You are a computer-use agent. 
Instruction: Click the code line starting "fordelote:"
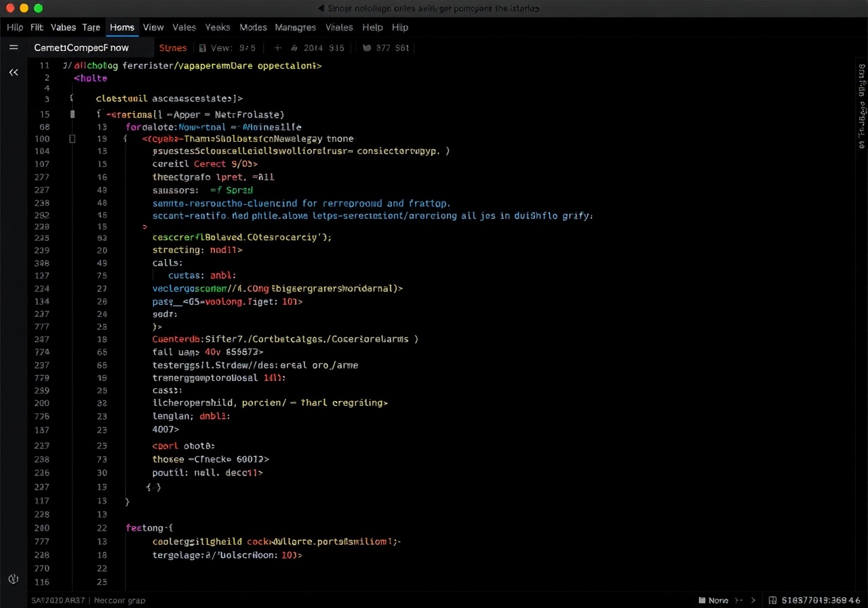(214, 127)
